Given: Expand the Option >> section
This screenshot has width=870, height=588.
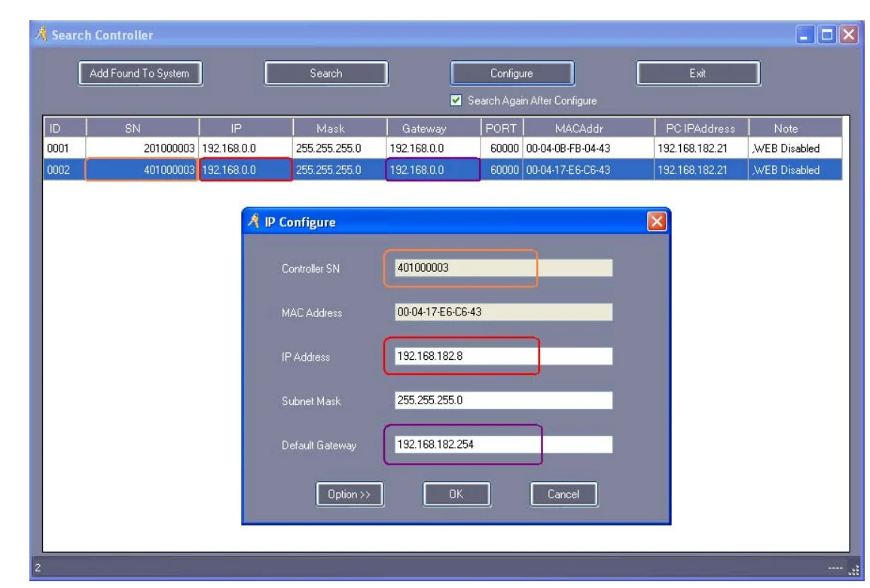Looking at the screenshot, I should pyautogui.click(x=349, y=494).
